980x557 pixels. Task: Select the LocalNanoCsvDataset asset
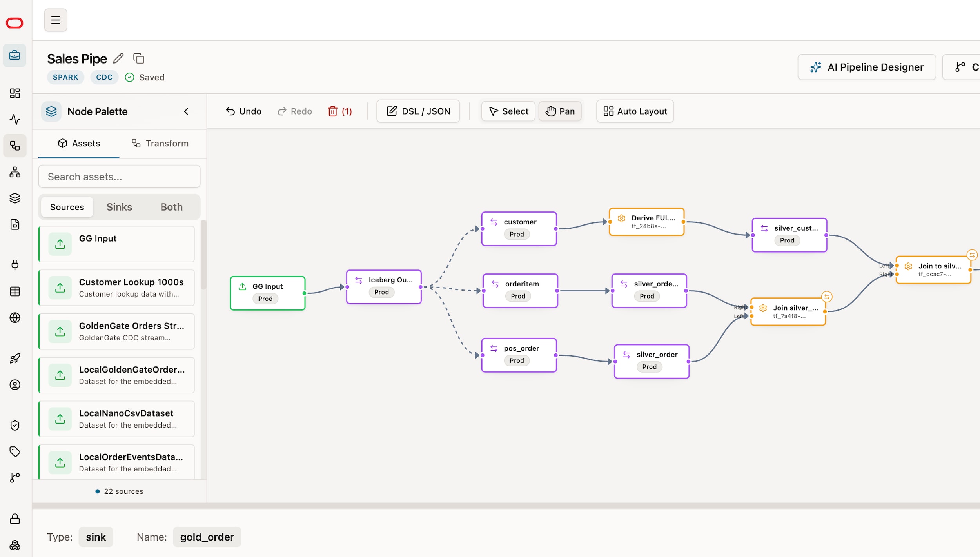(x=116, y=419)
